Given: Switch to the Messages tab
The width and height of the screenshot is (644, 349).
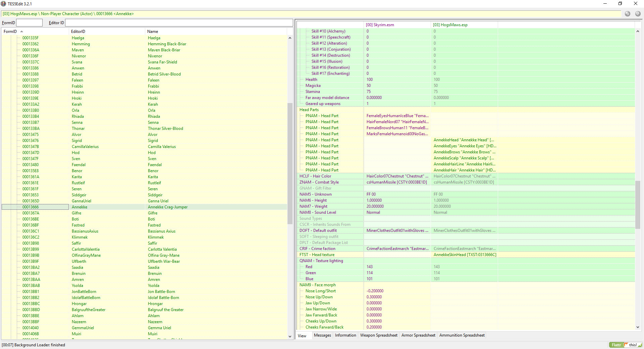Looking at the screenshot, I should pyautogui.click(x=322, y=335).
